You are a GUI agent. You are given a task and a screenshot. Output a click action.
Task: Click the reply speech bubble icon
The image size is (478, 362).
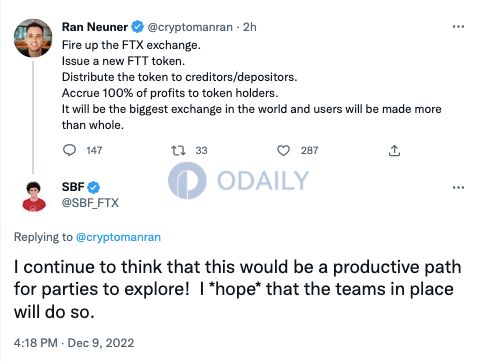click(69, 150)
